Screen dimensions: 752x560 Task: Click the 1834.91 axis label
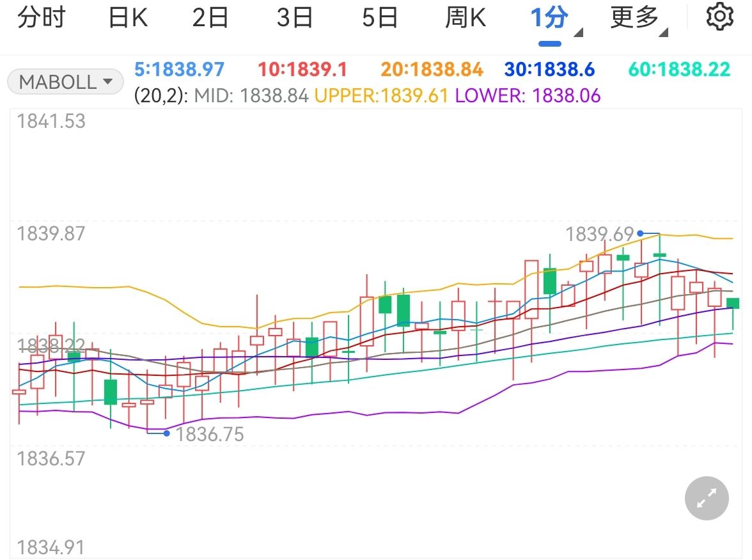click(x=51, y=547)
